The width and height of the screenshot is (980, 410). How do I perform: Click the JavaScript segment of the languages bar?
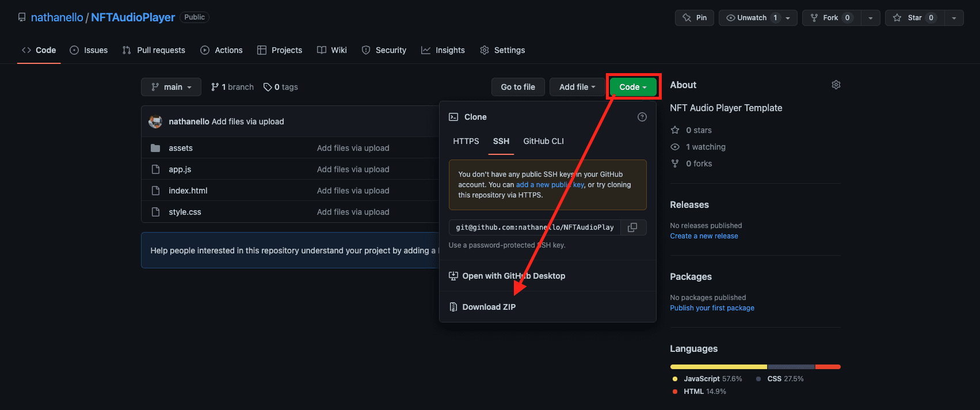click(718, 367)
